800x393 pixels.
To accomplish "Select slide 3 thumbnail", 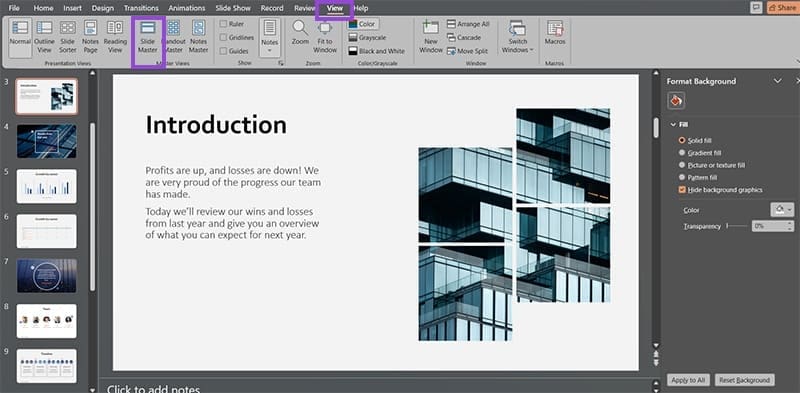I will tap(46, 96).
